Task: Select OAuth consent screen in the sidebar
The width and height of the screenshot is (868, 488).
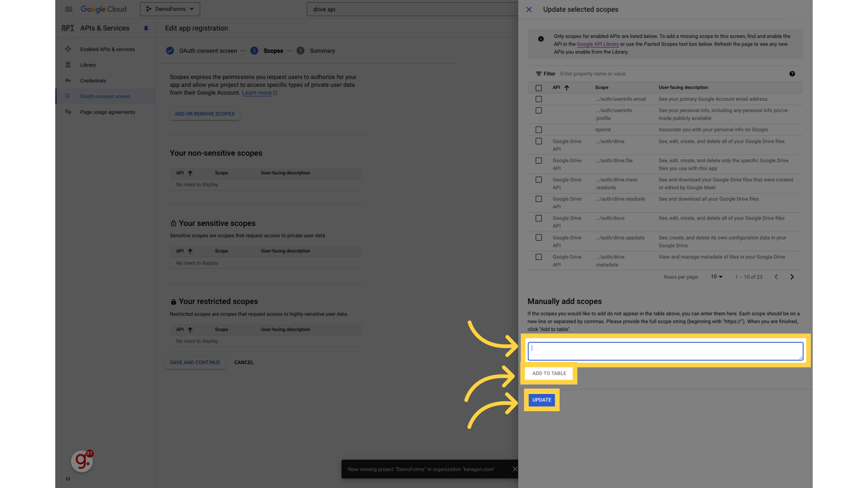Action: tap(105, 96)
